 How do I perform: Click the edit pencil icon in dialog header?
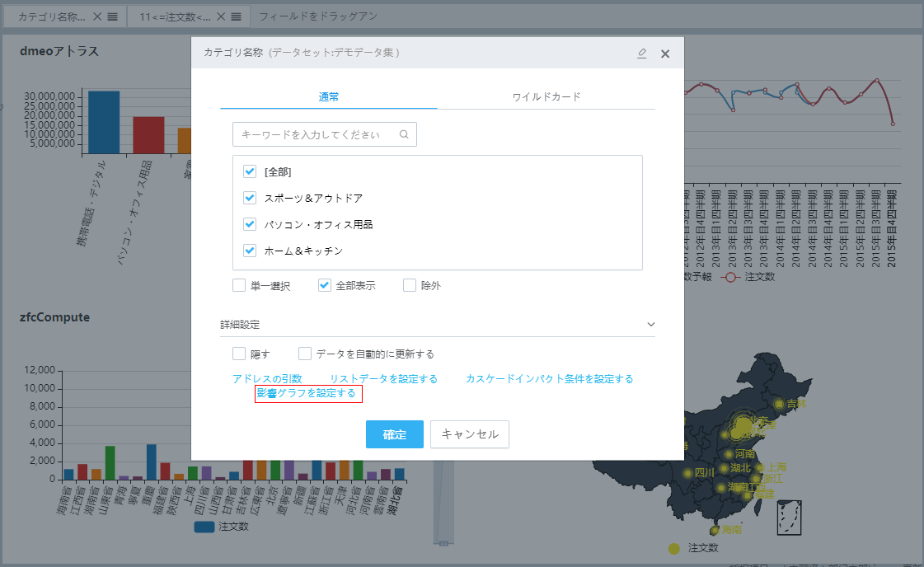tap(642, 54)
